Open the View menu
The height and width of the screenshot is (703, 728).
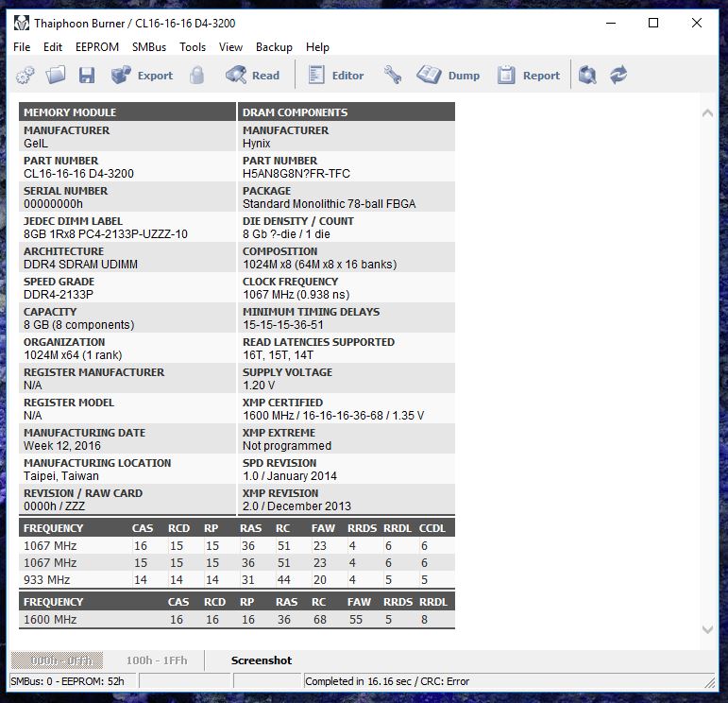(x=230, y=47)
